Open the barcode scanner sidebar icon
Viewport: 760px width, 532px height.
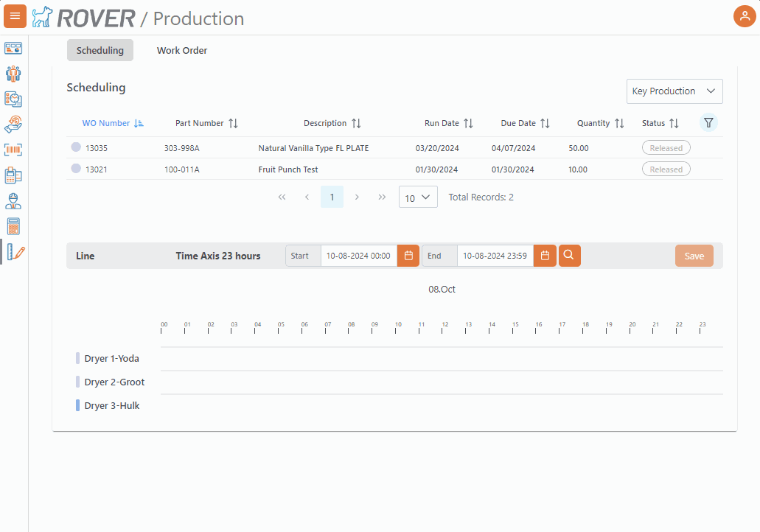(13, 150)
